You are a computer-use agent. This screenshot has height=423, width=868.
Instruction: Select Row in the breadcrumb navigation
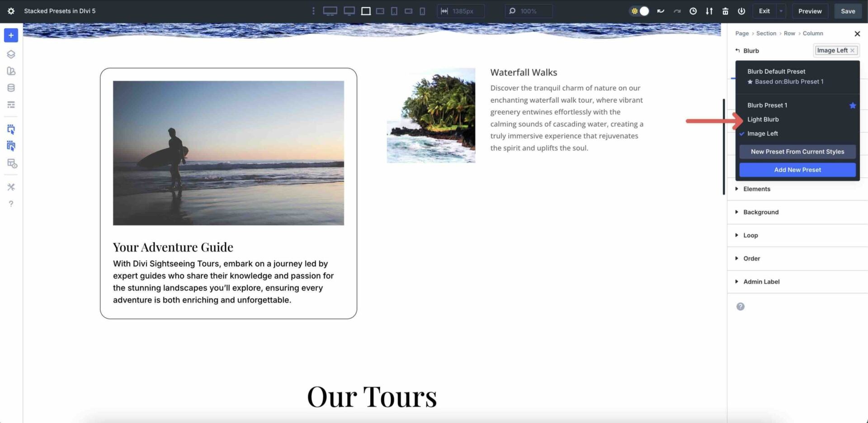tap(789, 33)
